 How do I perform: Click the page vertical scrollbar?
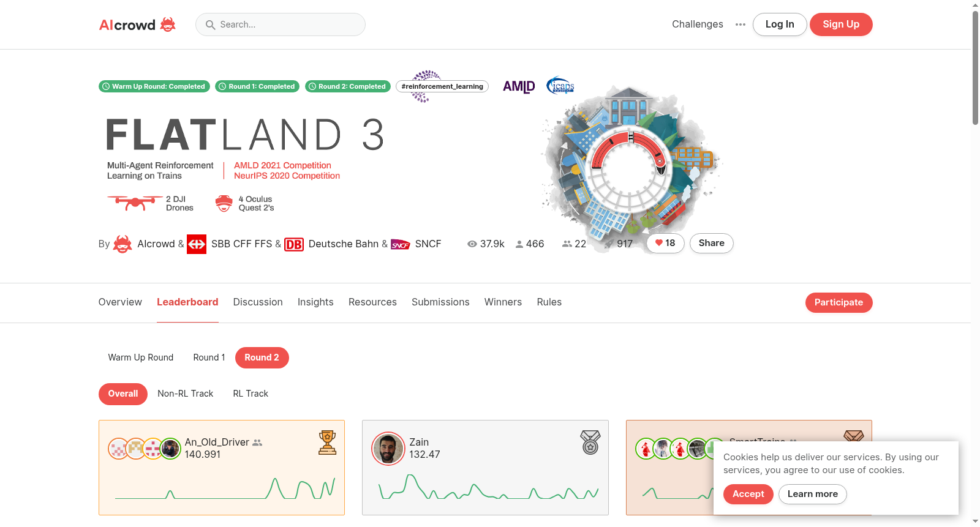pyautogui.click(x=975, y=67)
